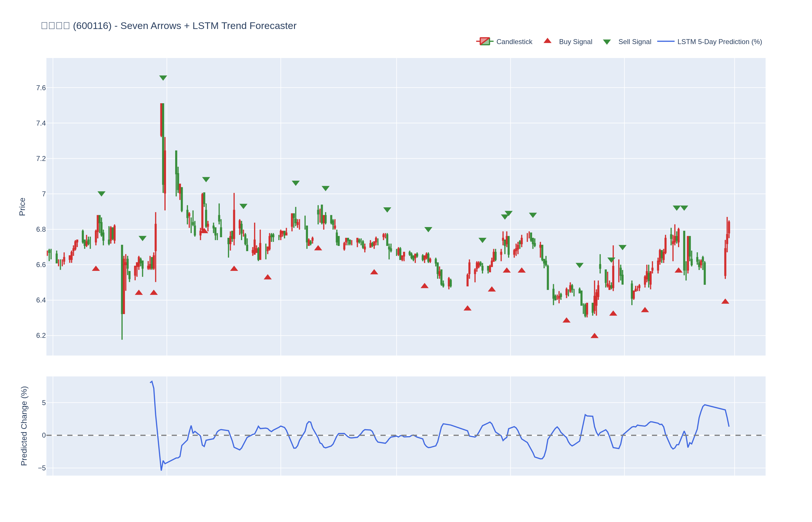Toggle the Sell Signal legend text

point(635,42)
